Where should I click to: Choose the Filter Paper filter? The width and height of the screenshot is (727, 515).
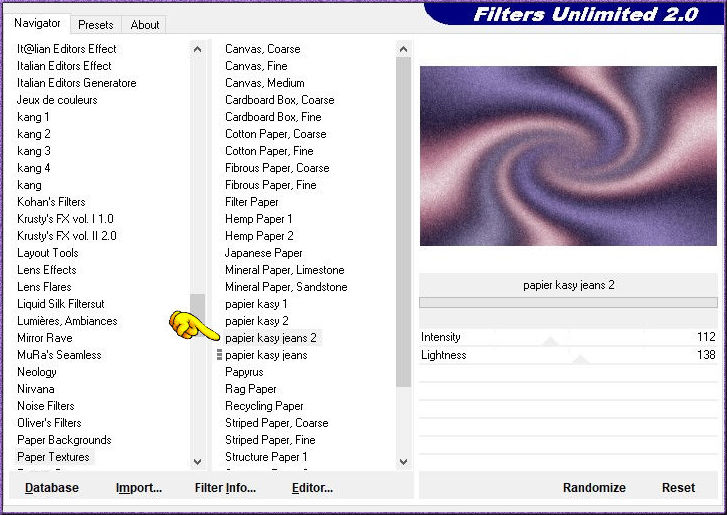[252, 202]
